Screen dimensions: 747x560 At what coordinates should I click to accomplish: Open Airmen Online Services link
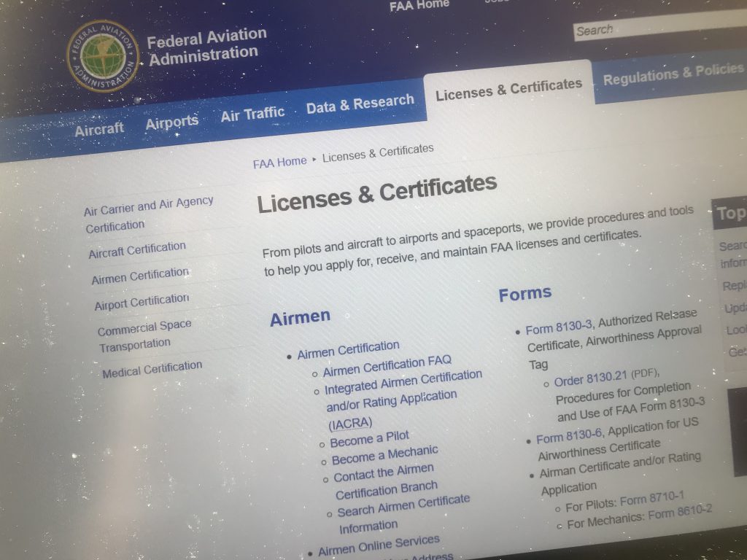click(379, 545)
